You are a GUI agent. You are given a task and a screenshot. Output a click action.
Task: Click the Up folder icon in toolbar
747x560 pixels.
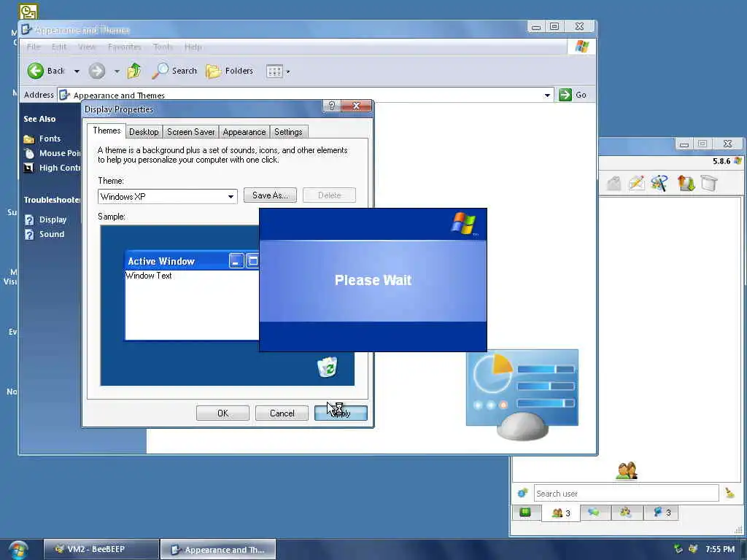click(134, 71)
